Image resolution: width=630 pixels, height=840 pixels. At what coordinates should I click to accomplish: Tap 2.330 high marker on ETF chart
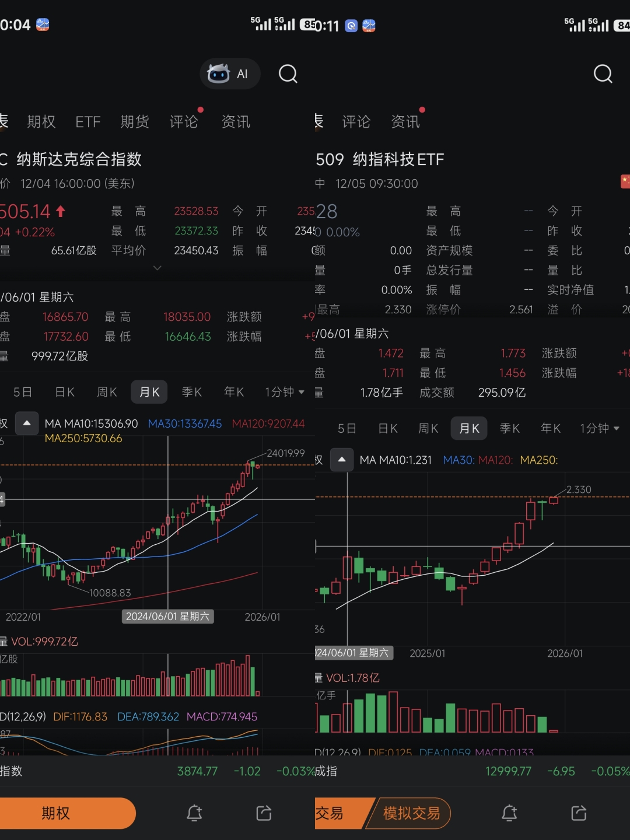pos(579,489)
